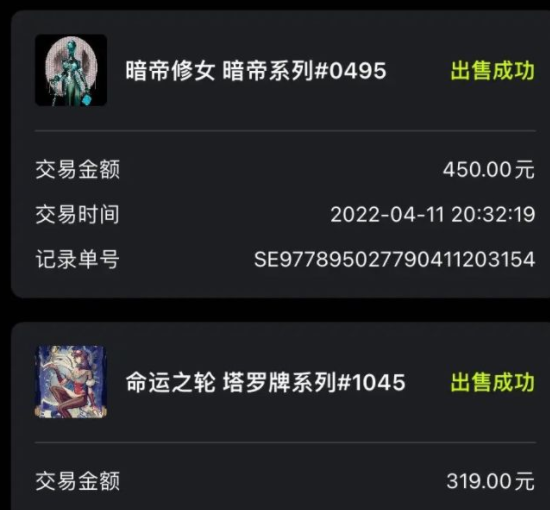The height and width of the screenshot is (510, 550).
Task: Tap the 出售成功 status on second record
Action: (x=492, y=382)
